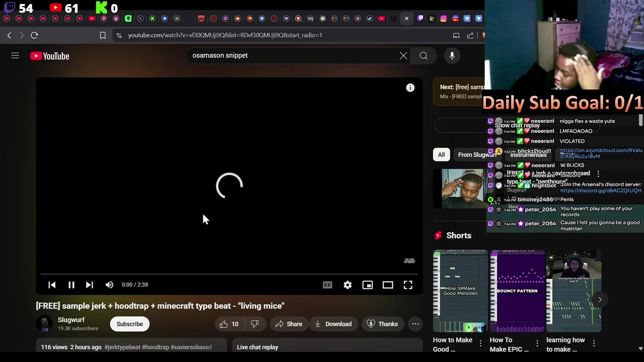Like the video with 10 likes

[229, 324]
